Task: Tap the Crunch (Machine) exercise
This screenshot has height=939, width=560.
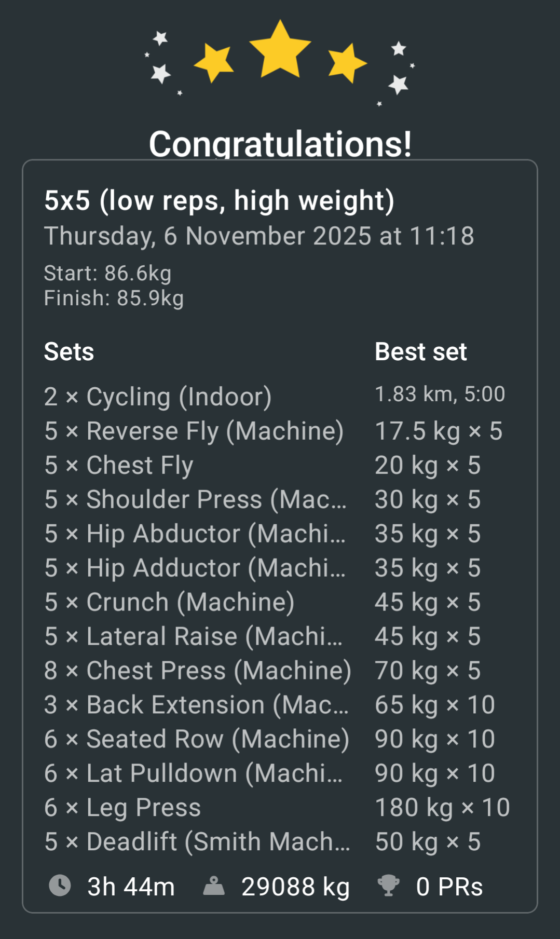Action: click(x=169, y=602)
